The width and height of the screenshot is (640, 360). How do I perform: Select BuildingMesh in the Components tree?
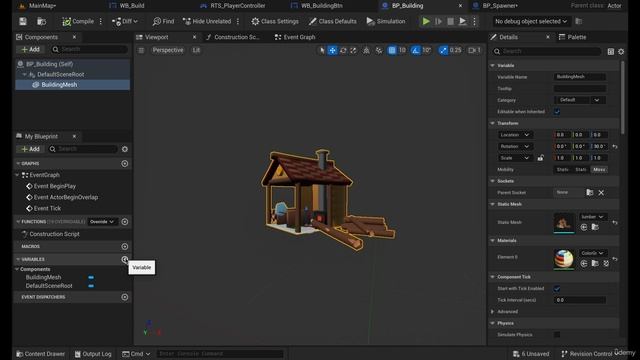tap(59, 84)
